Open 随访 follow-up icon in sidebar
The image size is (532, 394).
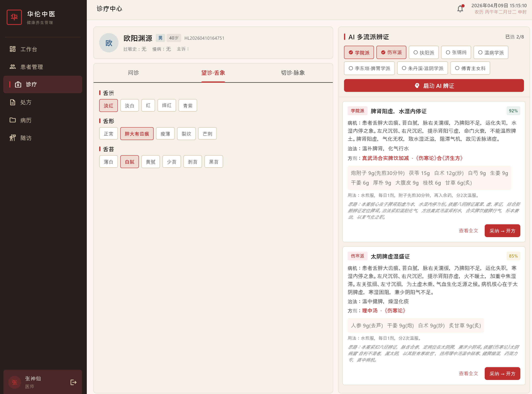(x=12, y=138)
